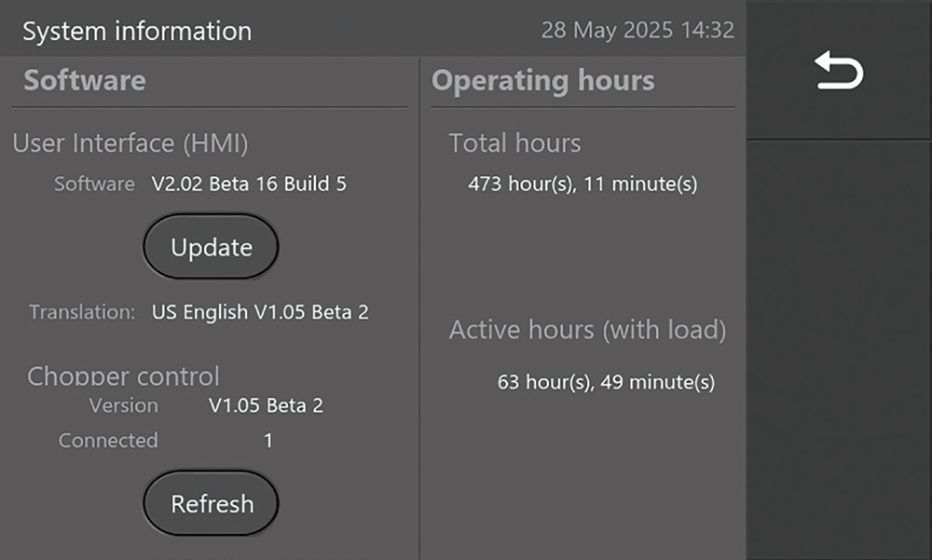Screen dimensions: 932x560
Task: Click the date and time display
Action: (x=637, y=31)
